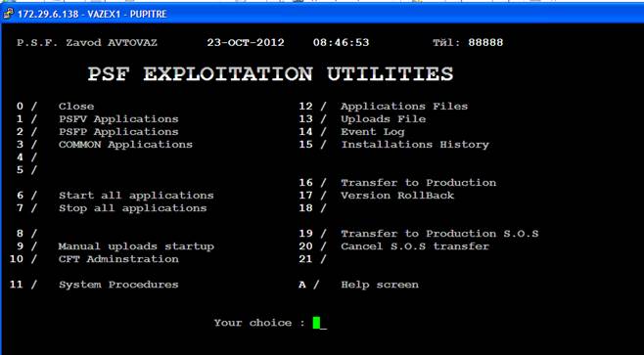644x355 pixels.
Task: Click 'Help screen' option
Action: [380, 285]
